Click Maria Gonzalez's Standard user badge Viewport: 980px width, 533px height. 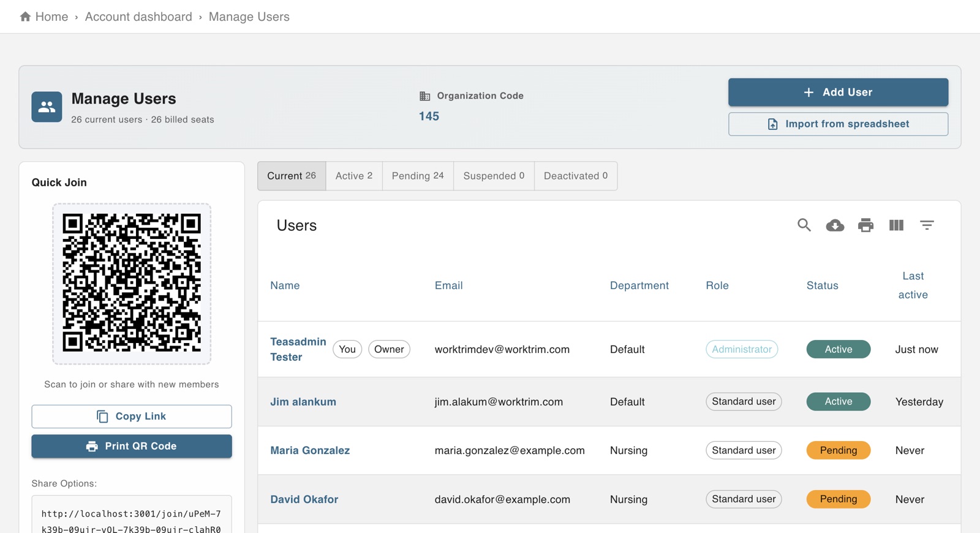(x=744, y=450)
